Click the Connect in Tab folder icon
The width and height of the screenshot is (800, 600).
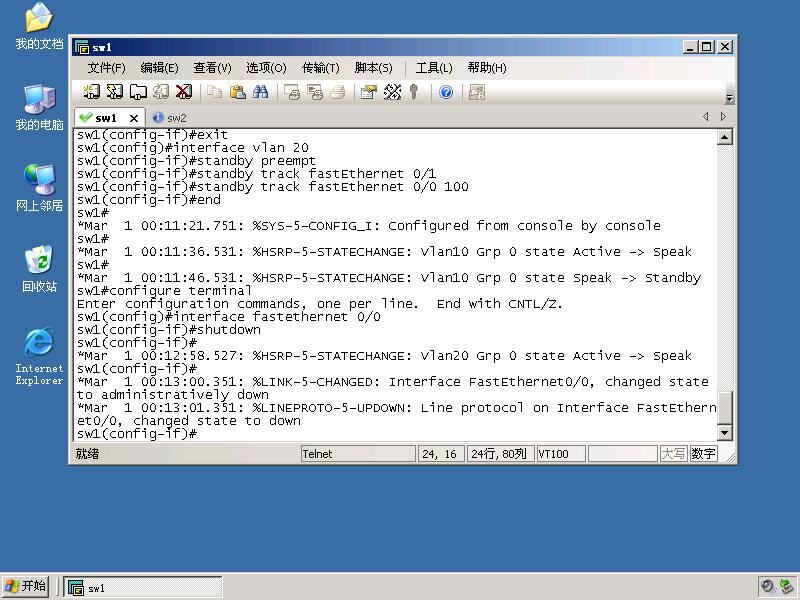pyautogui.click(x=138, y=92)
